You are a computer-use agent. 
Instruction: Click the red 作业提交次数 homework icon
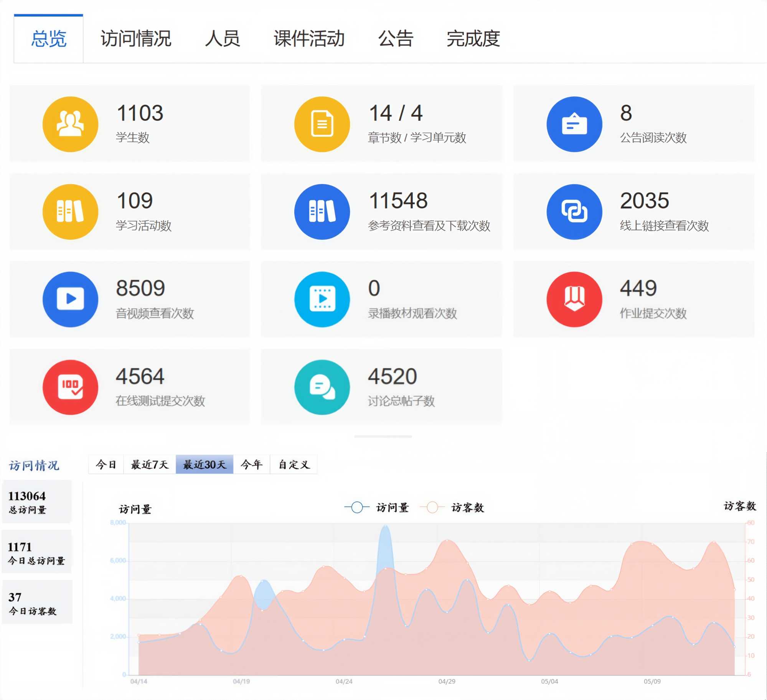pos(574,299)
